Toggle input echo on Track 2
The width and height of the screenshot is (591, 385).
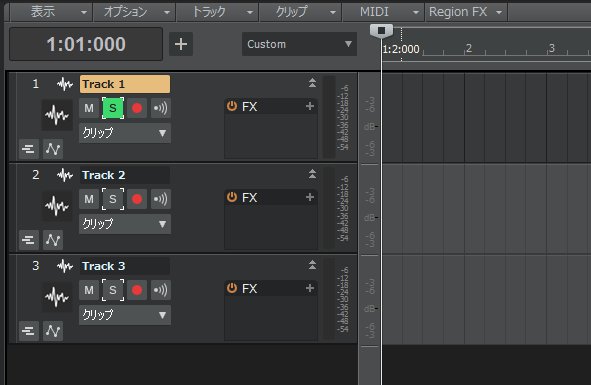(161, 199)
